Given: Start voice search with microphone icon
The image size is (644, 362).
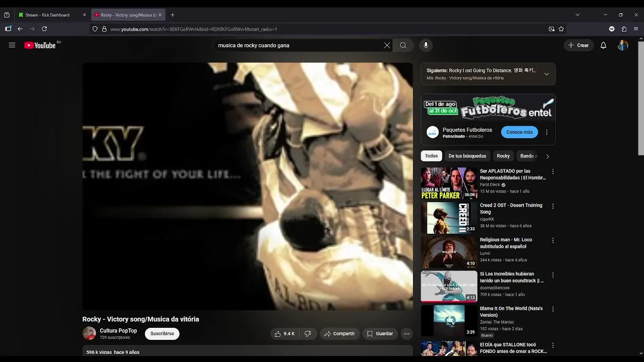Looking at the screenshot, I should click(426, 45).
